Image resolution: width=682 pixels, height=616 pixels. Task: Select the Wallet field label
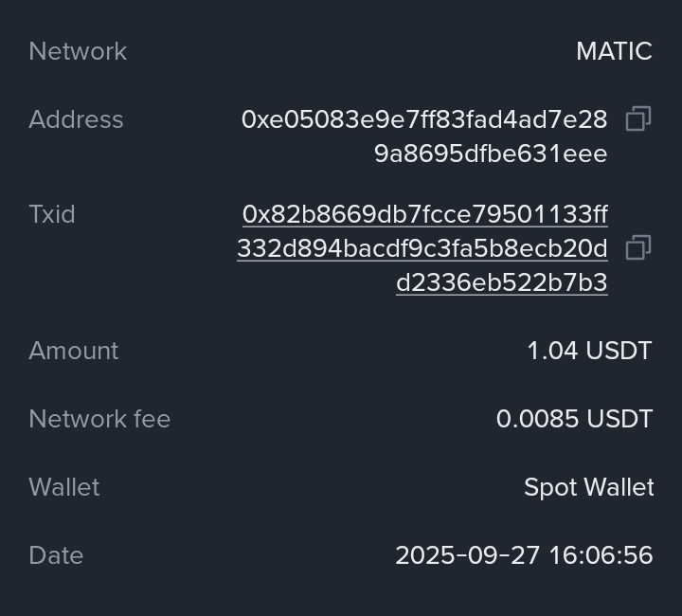[x=64, y=487]
